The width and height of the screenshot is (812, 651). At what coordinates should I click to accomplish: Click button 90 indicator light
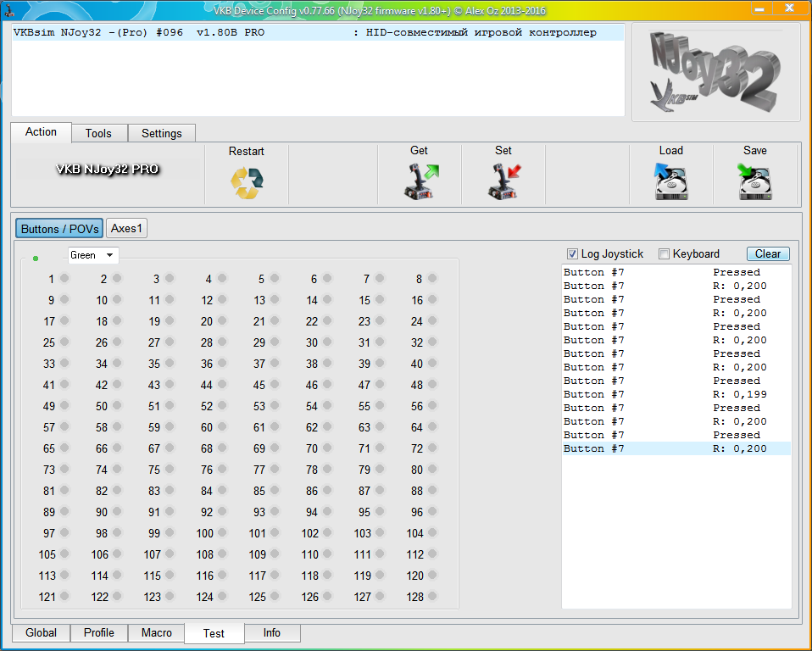(117, 511)
